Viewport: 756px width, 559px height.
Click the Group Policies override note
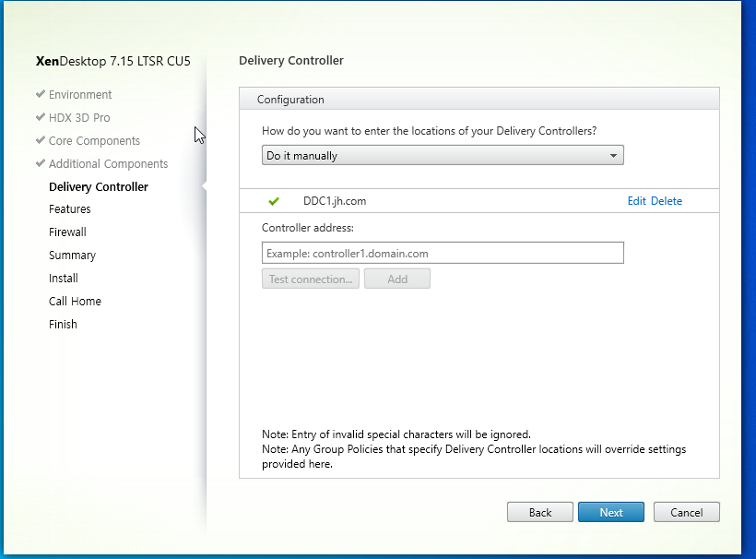tap(474, 457)
